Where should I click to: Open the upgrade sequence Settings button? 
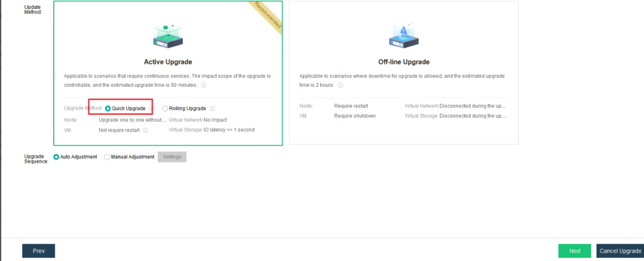click(172, 157)
